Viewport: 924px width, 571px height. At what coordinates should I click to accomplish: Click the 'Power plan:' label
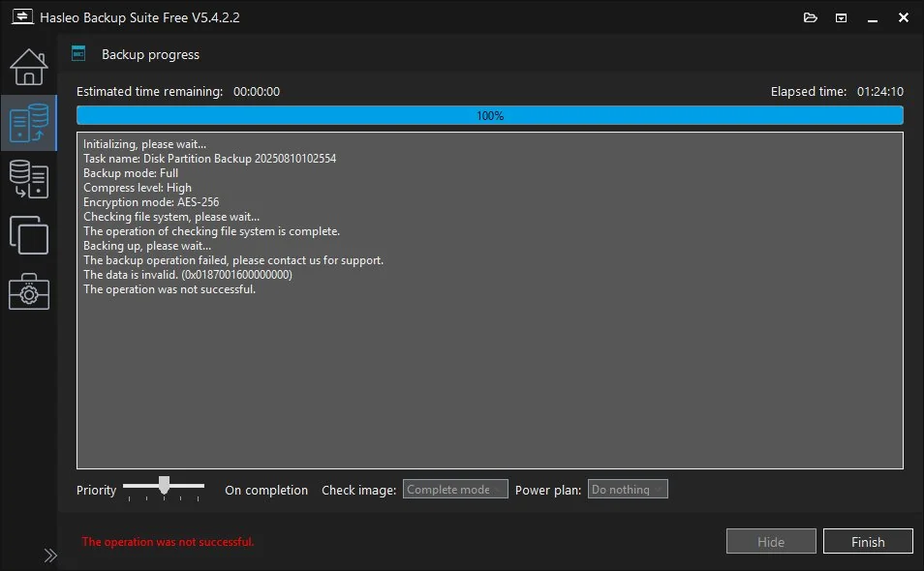coord(548,490)
